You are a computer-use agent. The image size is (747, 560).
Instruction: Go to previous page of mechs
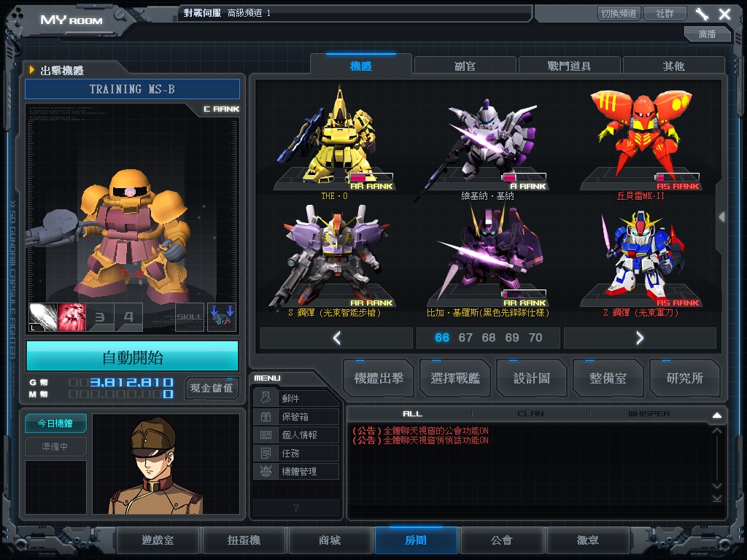pos(336,338)
